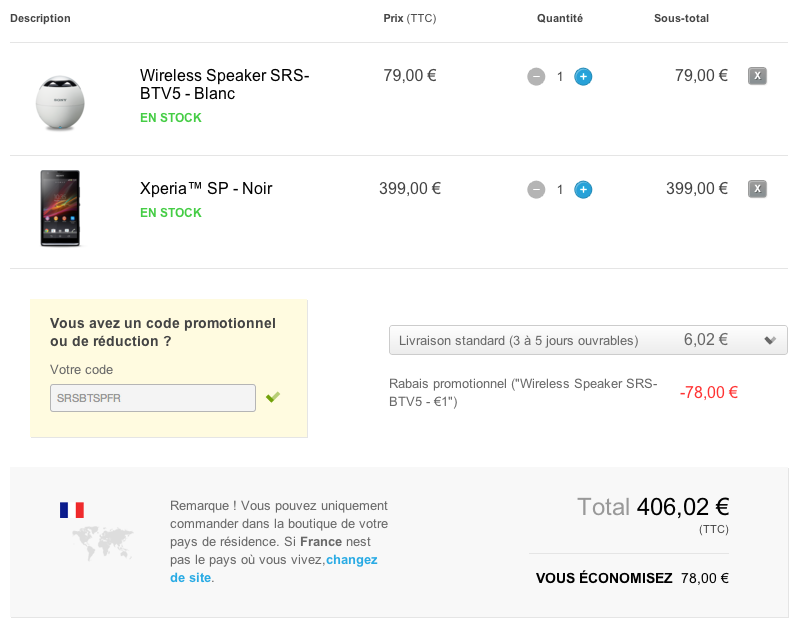The width and height of the screenshot is (795, 628).
Task: Increase quantity of Wireless Speaker SRS-BTV5
Action: pyautogui.click(x=583, y=77)
